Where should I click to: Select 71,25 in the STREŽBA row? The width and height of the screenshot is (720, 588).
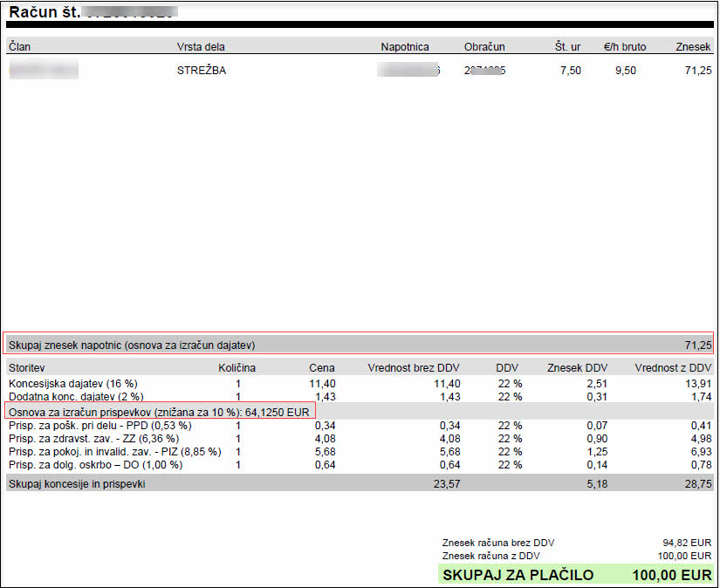698,71
